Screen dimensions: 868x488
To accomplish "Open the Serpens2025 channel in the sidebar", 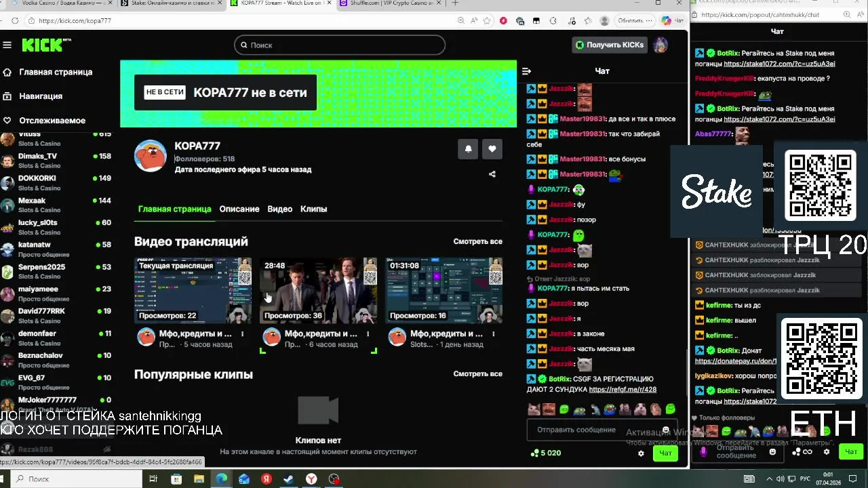I will coord(57,271).
